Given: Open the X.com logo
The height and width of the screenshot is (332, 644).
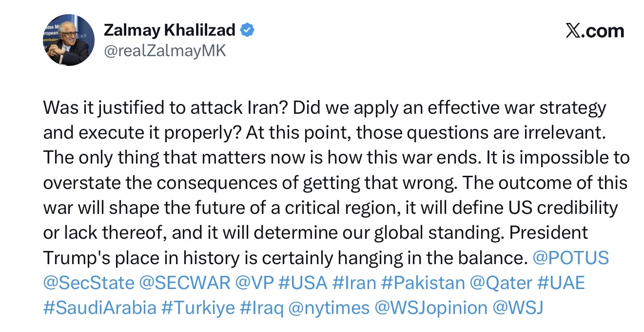Looking at the screenshot, I should 594,31.
